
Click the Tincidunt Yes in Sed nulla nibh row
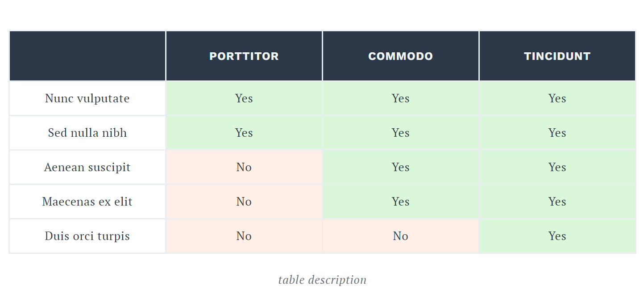pyautogui.click(x=557, y=133)
